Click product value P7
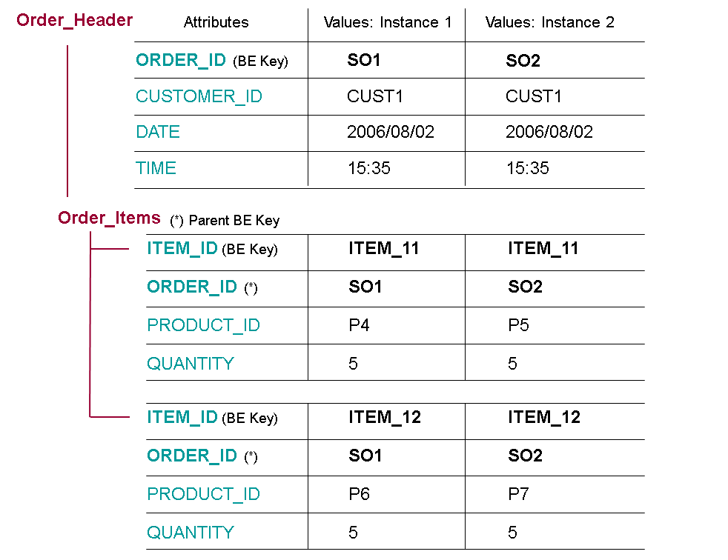The height and width of the screenshot is (560, 728). (x=518, y=494)
